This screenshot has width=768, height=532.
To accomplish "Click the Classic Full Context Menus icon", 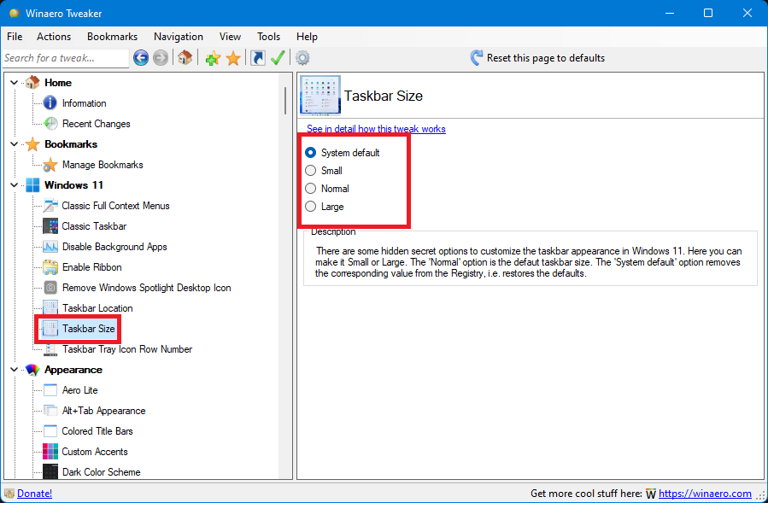I will point(50,206).
